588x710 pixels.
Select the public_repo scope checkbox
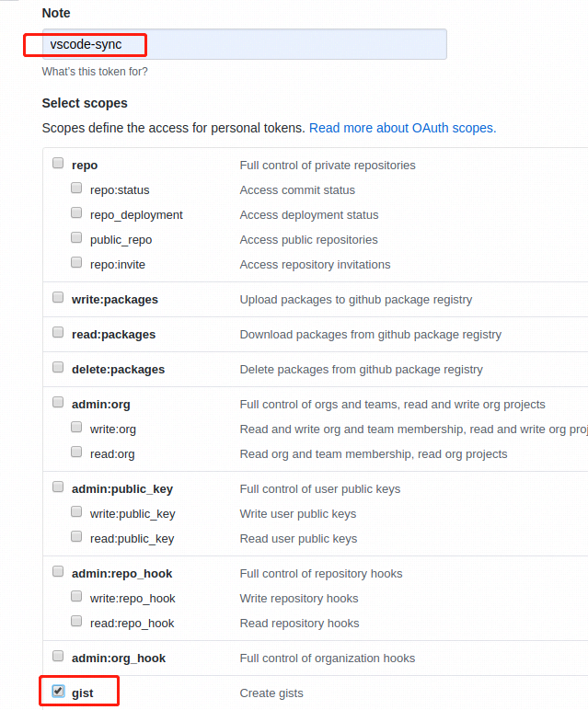click(x=76, y=238)
